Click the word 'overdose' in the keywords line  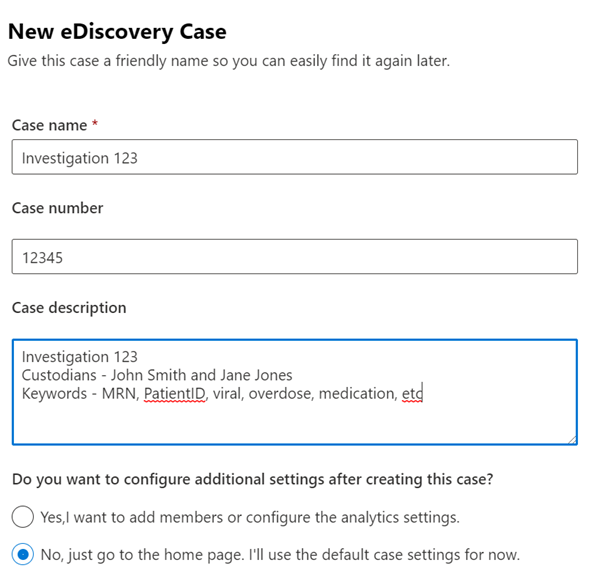[281, 394]
